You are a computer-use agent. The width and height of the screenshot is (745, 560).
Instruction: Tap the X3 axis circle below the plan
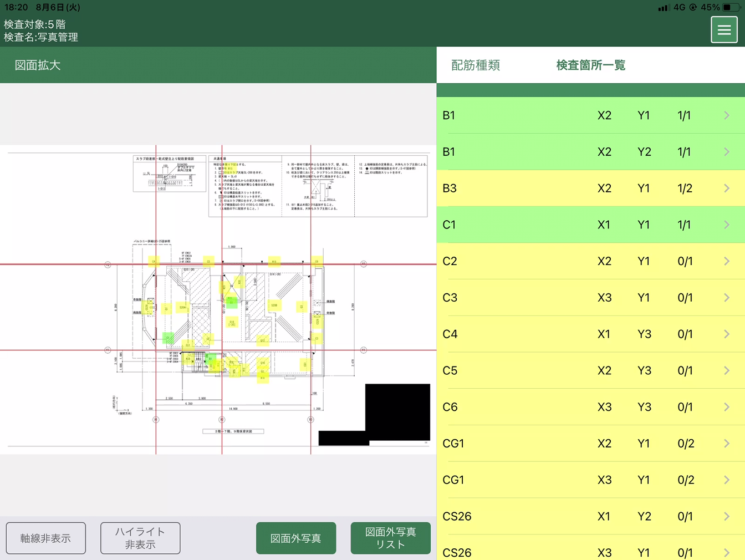click(x=310, y=420)
